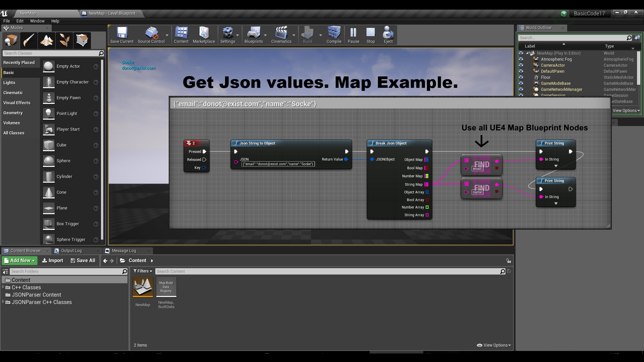Viewport: 644px width, 362px height.
Task: Open the Settings toolbar icon
Action: point(228,35)
